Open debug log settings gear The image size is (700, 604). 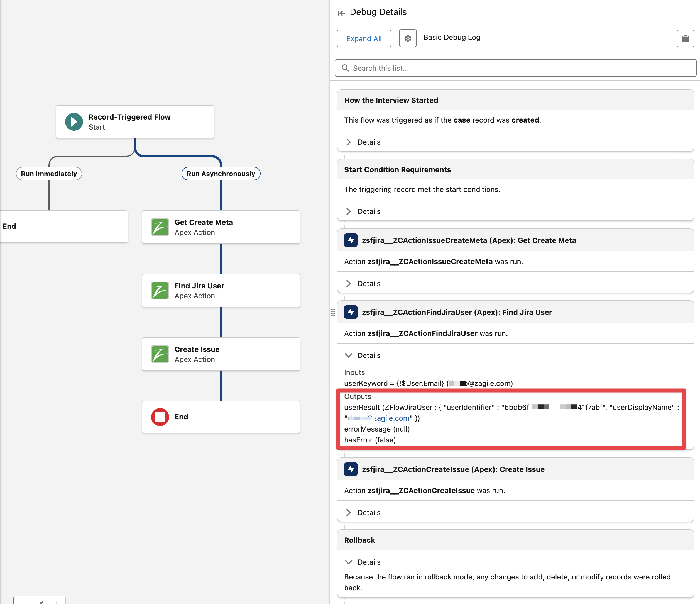(x=407, y=38)
